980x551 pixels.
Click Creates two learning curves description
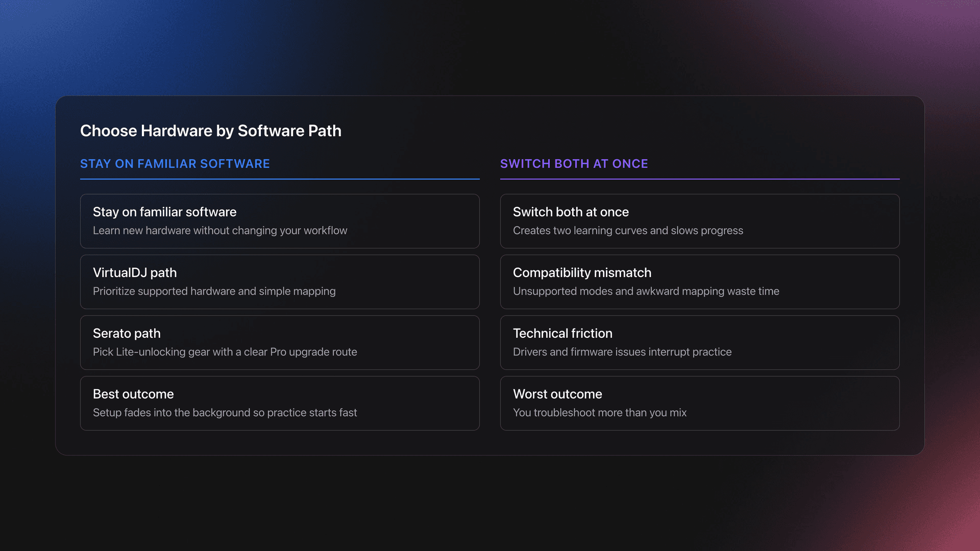(x=628, y=231)
